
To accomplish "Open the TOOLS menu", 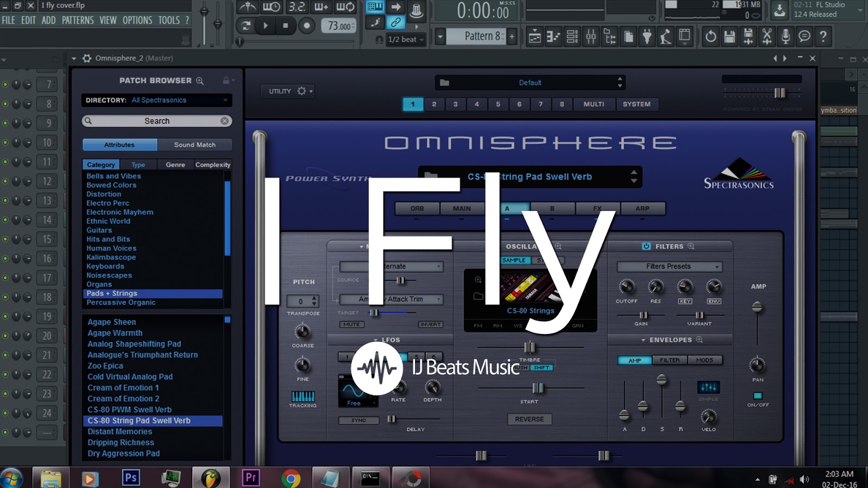I will pyautogui.click(x=169, y=20).
